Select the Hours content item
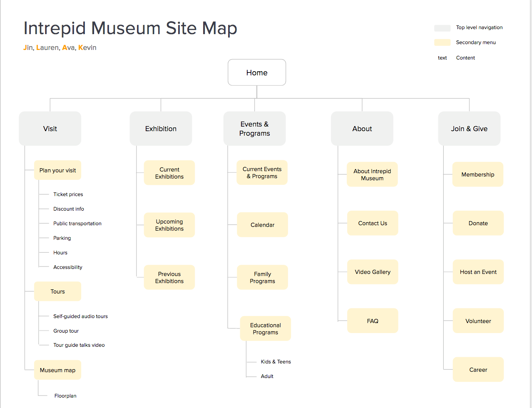The image size is (532, 408). click(x=60, y=253)
